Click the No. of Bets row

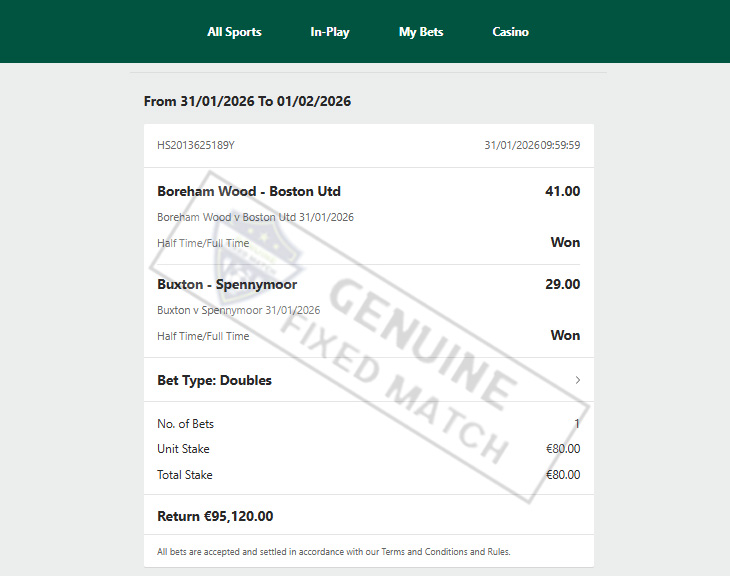(x=186, y=423)
